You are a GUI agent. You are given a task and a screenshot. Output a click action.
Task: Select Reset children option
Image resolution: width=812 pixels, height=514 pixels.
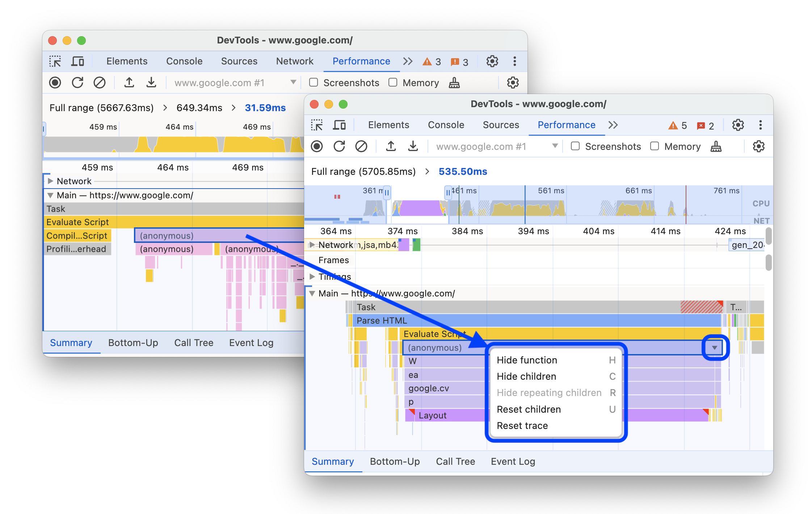(x=529, y=409)
